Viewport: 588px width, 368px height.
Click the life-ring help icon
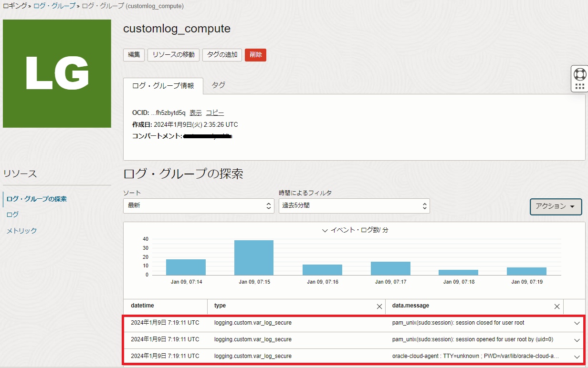point(579,74)
